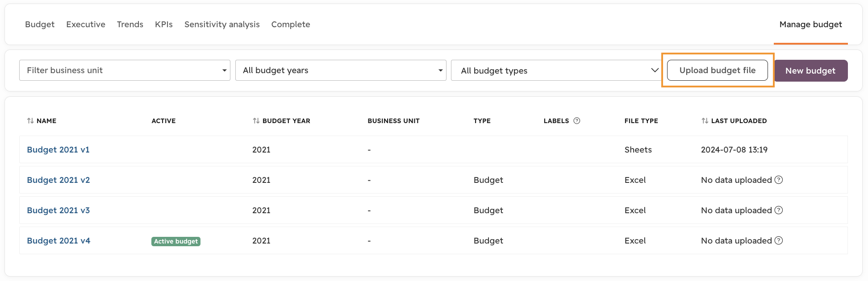The height and width of the screenshot is (281, 868).
Task: Click help icon on Budget 2021 v2 row
Action: pyautogui.click(x=779, y=180)
